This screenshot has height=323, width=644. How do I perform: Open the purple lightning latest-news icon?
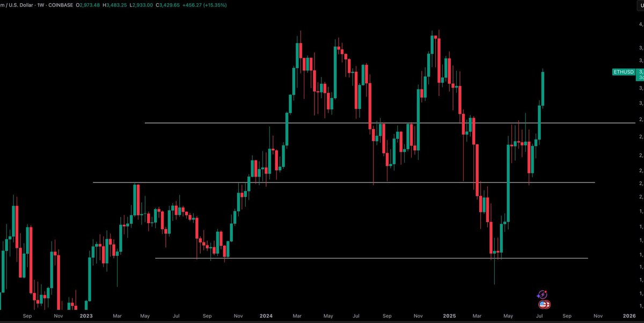tap(542, 295)
